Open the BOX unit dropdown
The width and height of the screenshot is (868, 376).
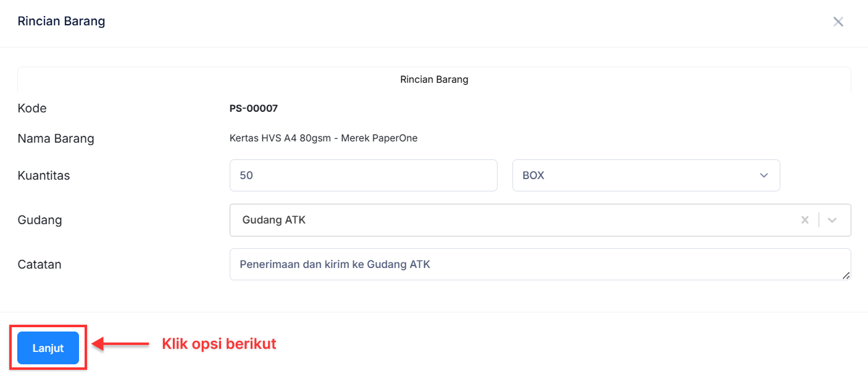click(x=646, y=175)
